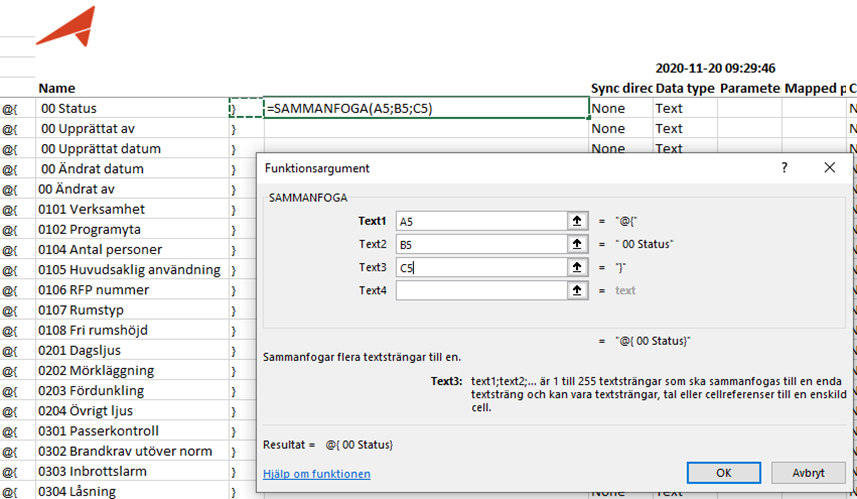This screenshot has height=499, width=857.
Task: Select the '0303 Inbrottslarm' cell
Action: (x=132, y=472)
